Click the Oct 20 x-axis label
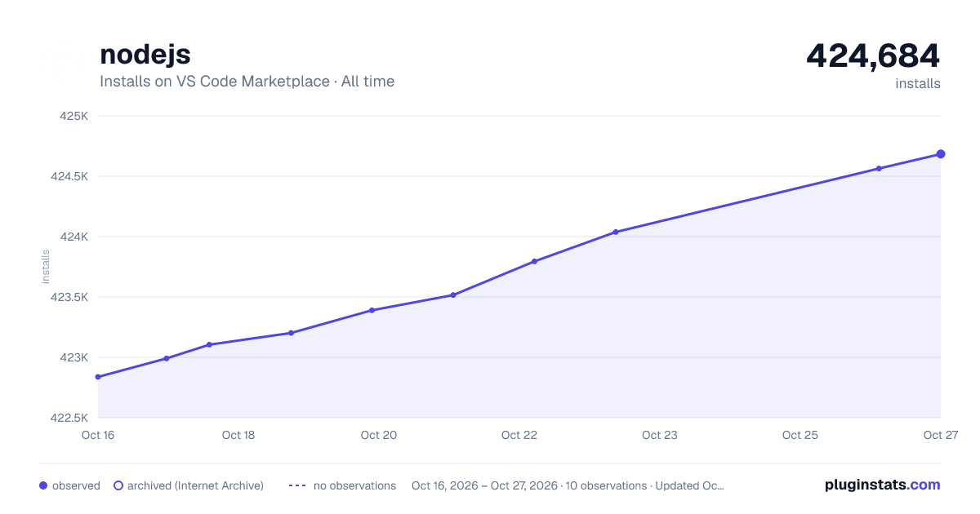The width and height of the screenshot is (980, 514). click(379, 435)
